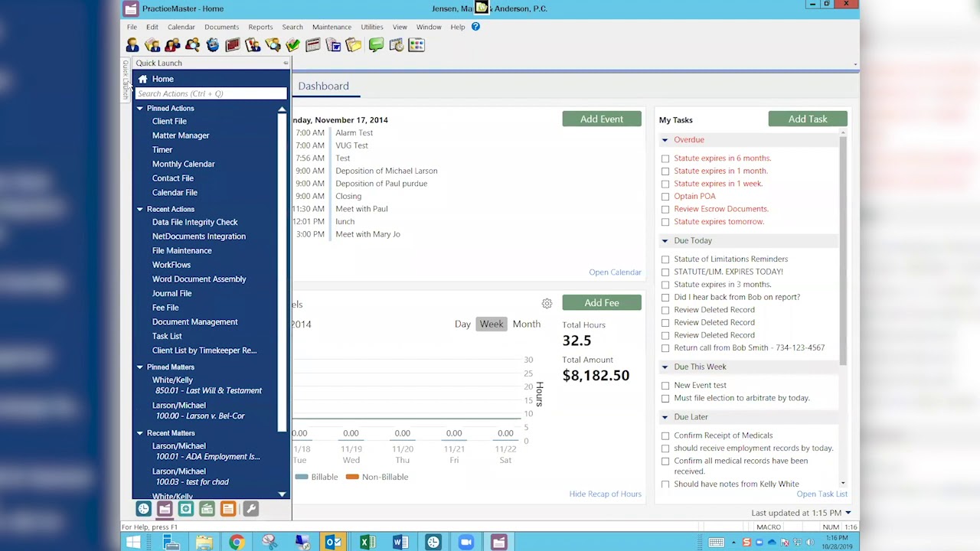Check the 'Statute expires tomorrow.' task
This screenshot has width=980, height=551.
click(665, 222)
